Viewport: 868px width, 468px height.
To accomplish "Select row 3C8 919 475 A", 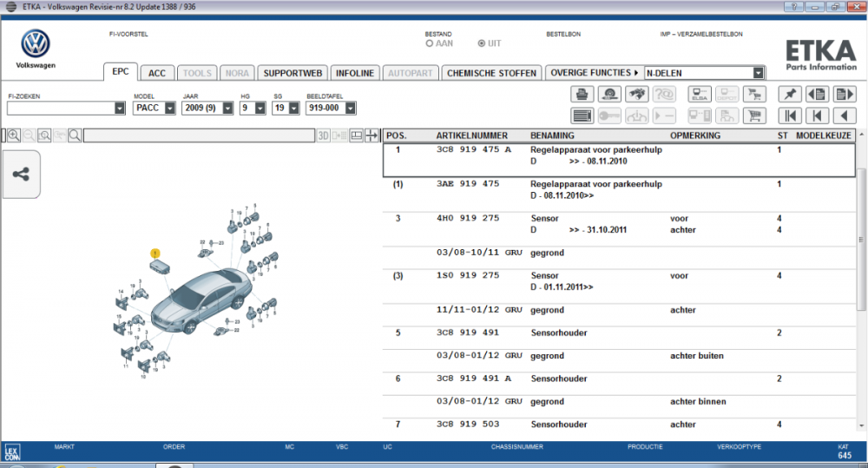I will click(619, 160).
